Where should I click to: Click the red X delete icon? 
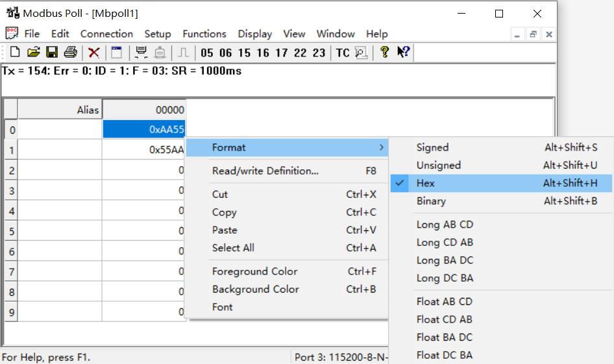pos(93,52)
